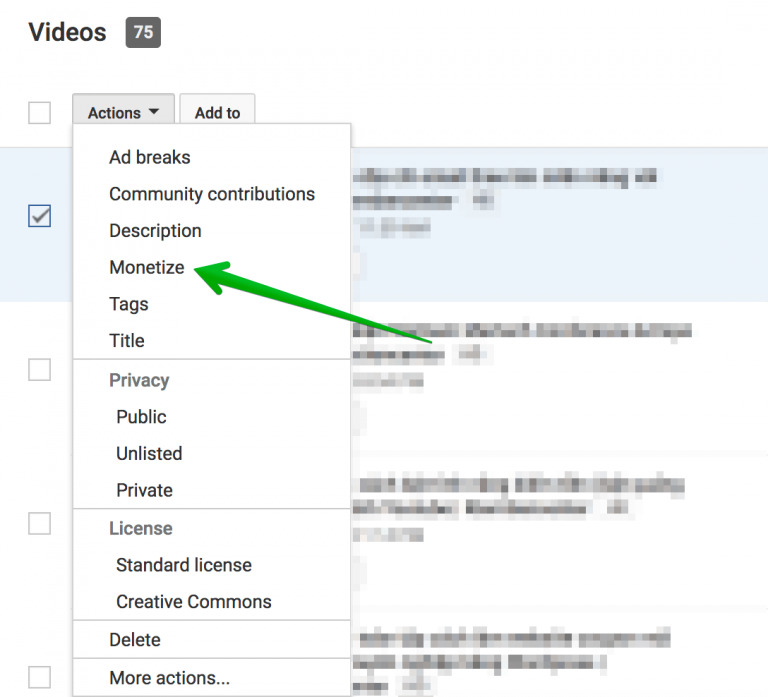Image resolution: width=768 pixels, height=697 pixels.
Task: Pick Description in the Actions menu
Action: (x=155, y=231)
